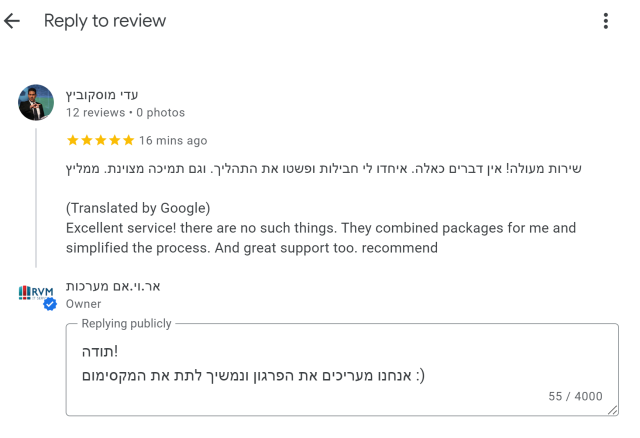The height and width of the screenshot is (438, 640).
Task: Click the original Hebrew review text
Action: (x=324, y=169)
